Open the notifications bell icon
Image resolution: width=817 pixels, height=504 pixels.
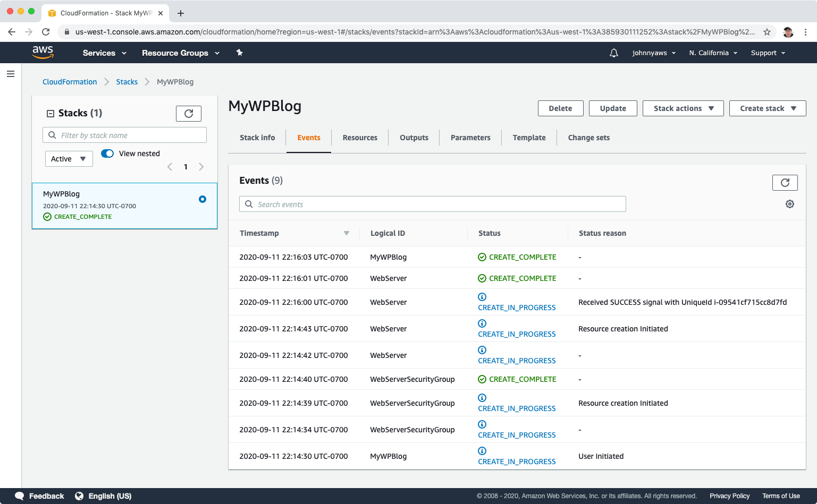tap(614, 53)
